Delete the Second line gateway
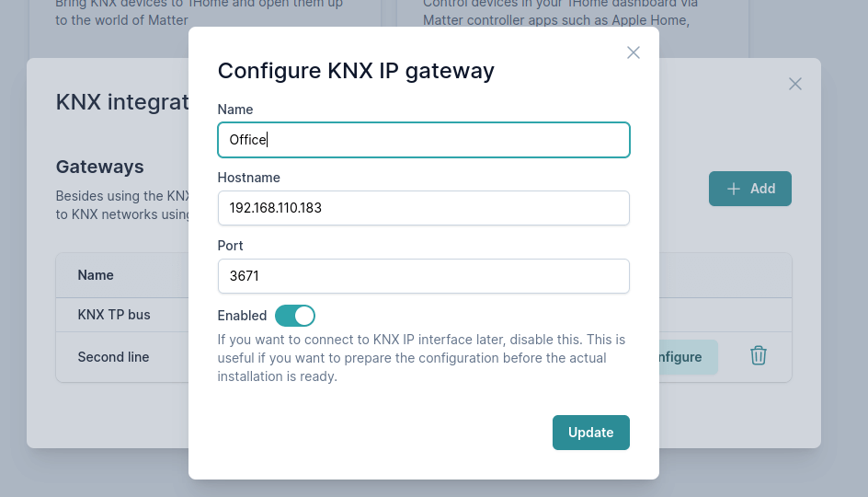Viewport: 868px width, 497px height. 759,355
